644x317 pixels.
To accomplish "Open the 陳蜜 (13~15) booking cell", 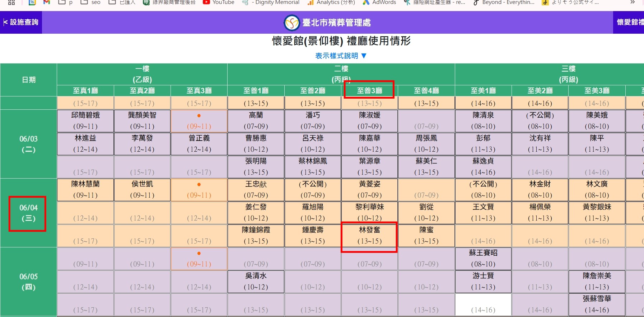I will [x=426, y=236].
